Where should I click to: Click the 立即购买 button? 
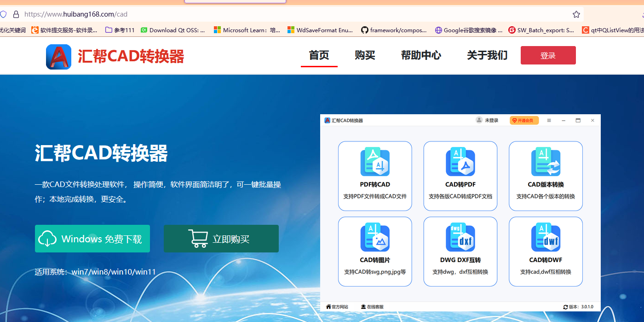(x=221, y=239)
